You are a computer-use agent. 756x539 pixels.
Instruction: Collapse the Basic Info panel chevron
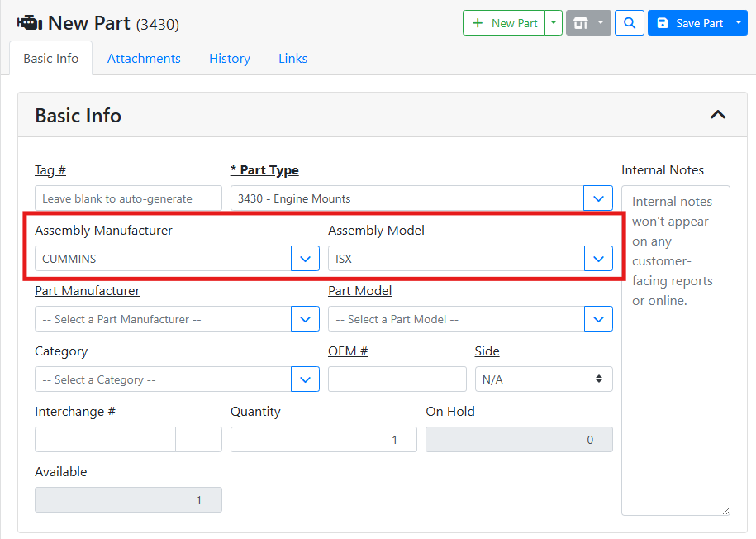717,115
